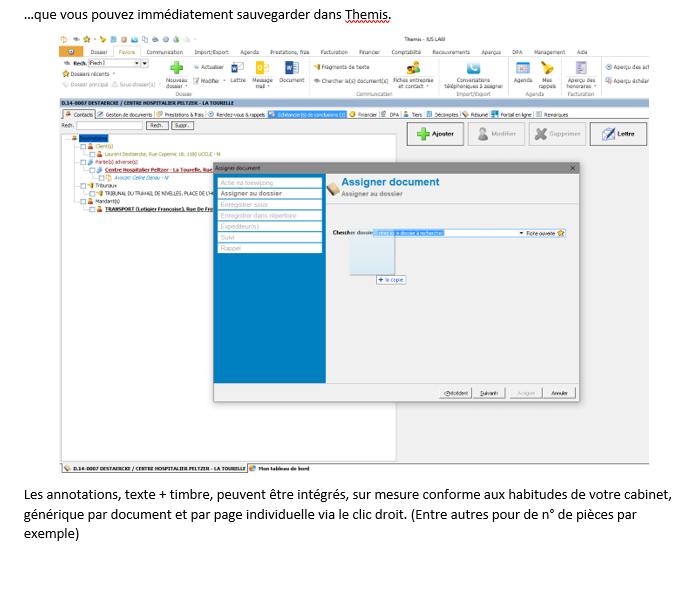This screenshot has width=698, height=589.
Task: Open the Chercher dossier combo dropdown arrow
Action: click(521, 233)
